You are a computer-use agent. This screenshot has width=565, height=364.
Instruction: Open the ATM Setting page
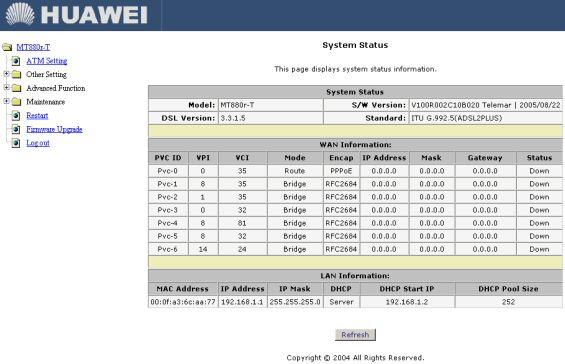(x=46, y=61)
